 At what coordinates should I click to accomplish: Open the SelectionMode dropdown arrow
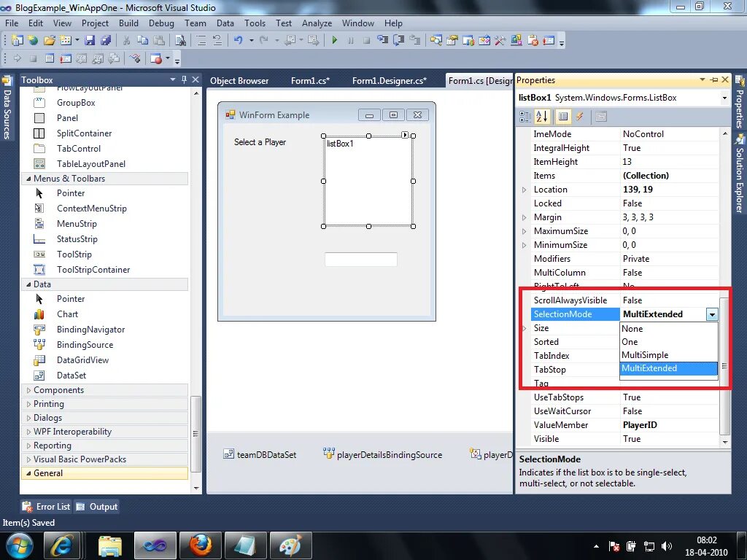point(712,314)
